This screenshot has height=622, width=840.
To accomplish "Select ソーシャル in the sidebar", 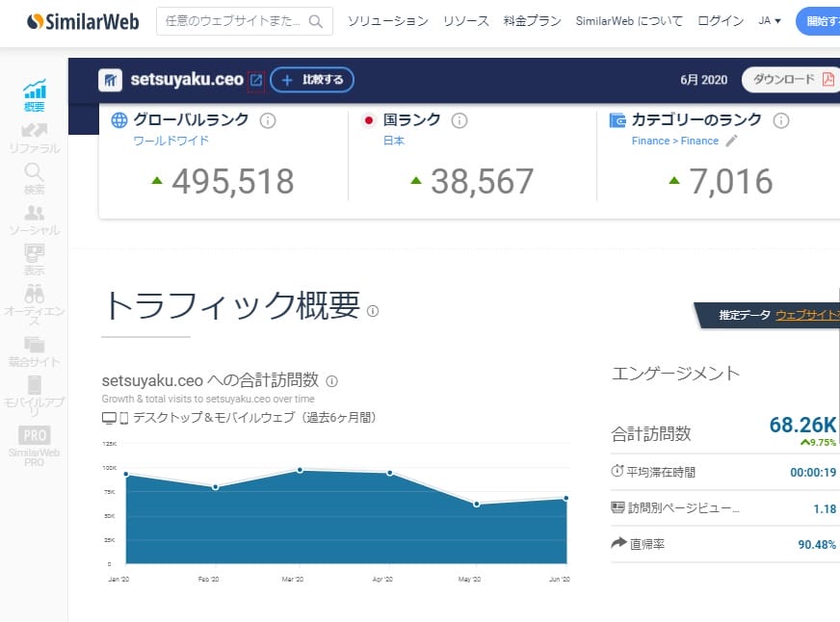I will point(35,220).
